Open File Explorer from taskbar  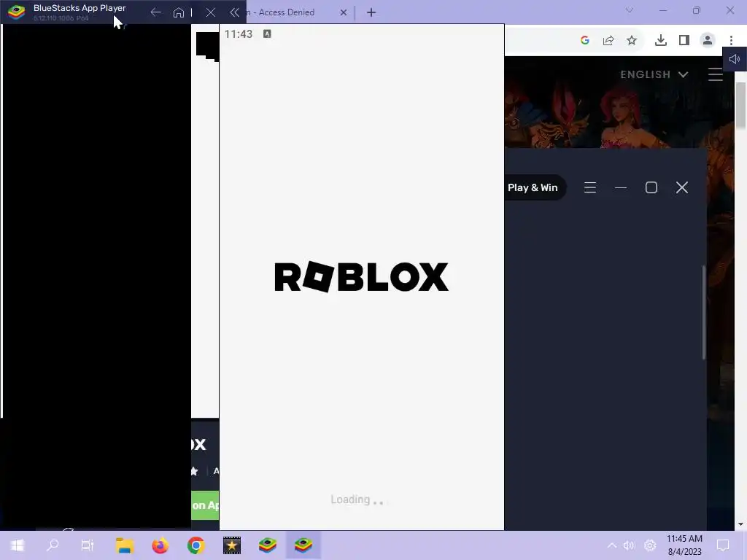coord(124,545)
